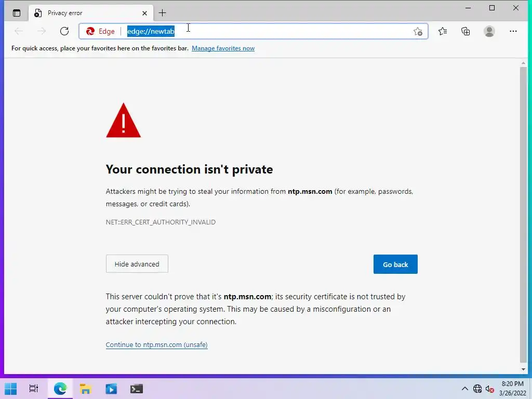The height and width of the screenshot is (399, 532).
Task: Click the browser Back arrow
Action: pyautogui.click(x=19, y=31)
